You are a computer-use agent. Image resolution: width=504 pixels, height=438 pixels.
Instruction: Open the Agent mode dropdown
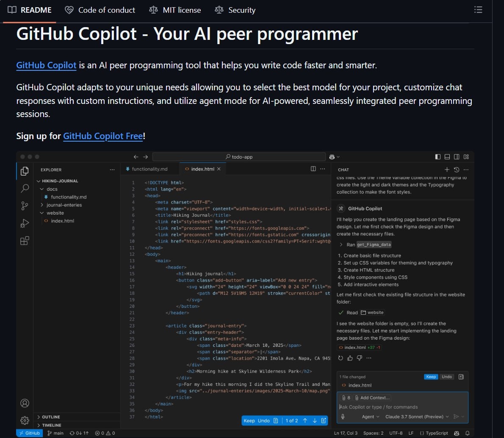point(370,416)
